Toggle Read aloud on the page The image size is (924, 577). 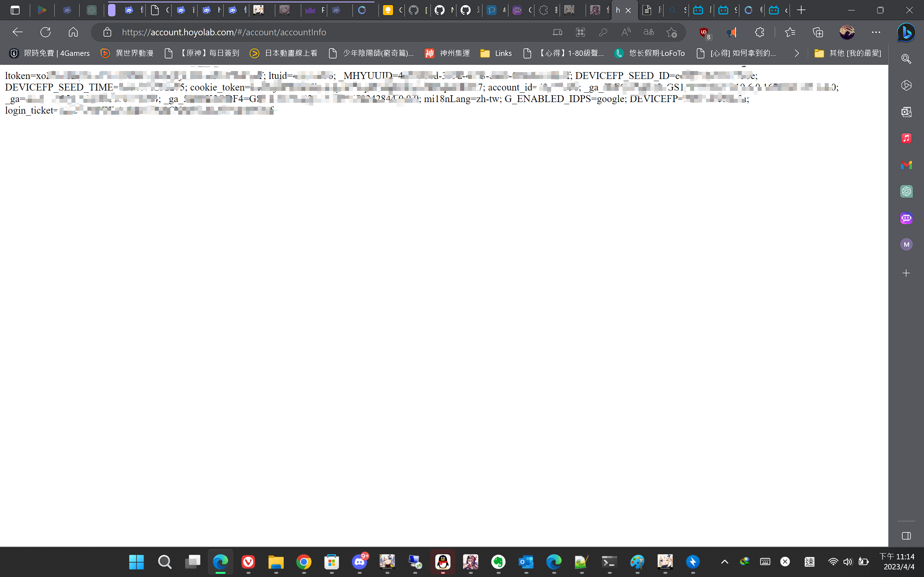pyautogui.click(x=626, y=32)
